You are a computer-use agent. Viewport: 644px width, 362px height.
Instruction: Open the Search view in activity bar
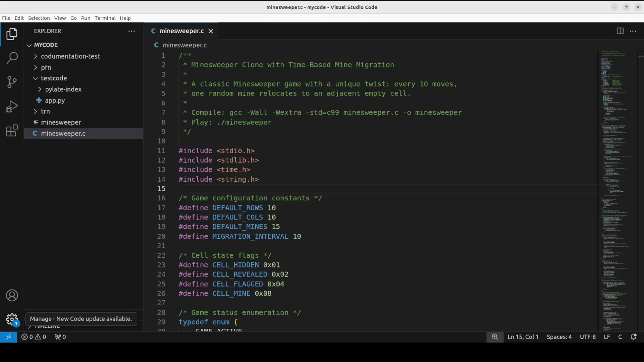click(x=12, y=58)
